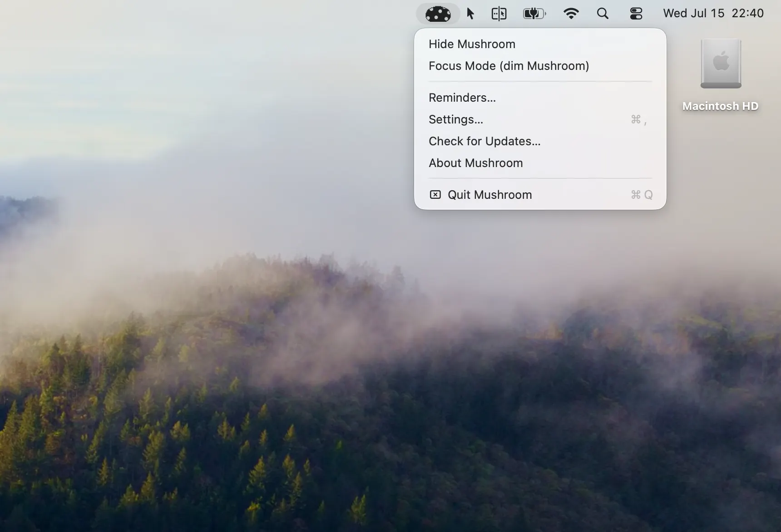Open the battery charging status icon
Screen dimensions: 781x532
pos(534,14)
